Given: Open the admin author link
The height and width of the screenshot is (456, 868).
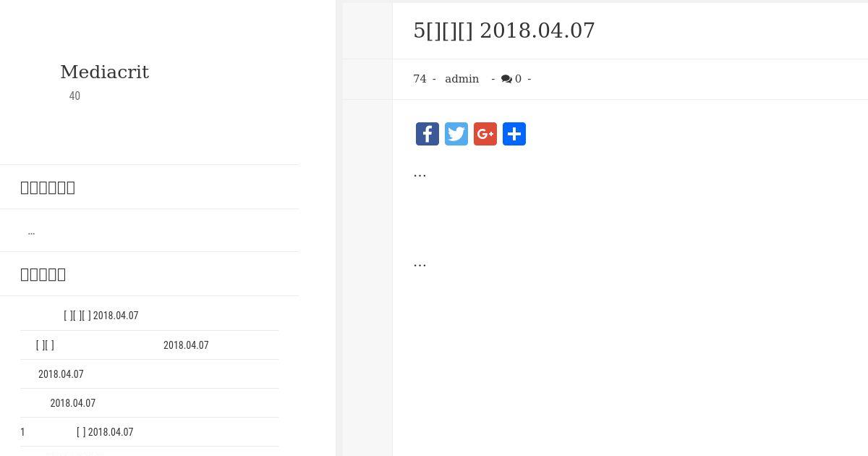Looking at the screenshot, I should (x=461, y=79).
